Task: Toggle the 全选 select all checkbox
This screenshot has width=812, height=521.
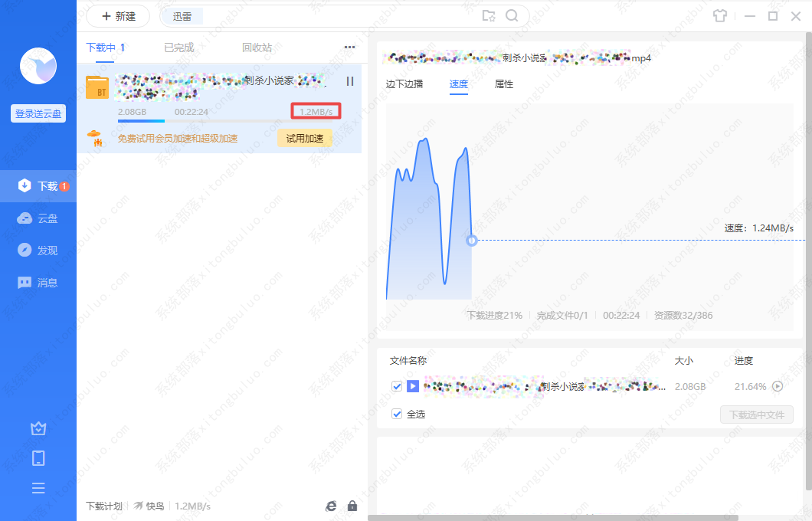Action: [x=397, y=414]
